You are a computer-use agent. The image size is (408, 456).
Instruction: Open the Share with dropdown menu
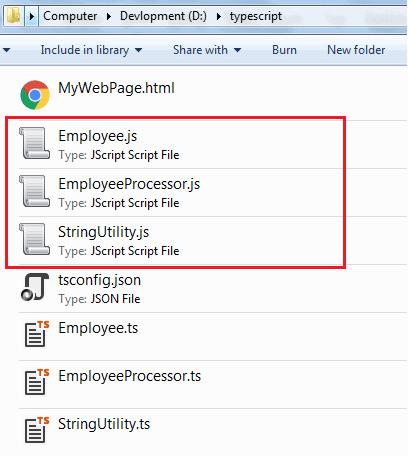pos(207,50)
